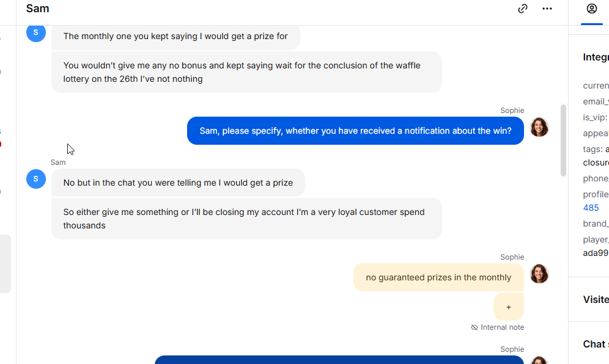
Task: Open the three-dot more options menu
Action: (x=547, y=9)
